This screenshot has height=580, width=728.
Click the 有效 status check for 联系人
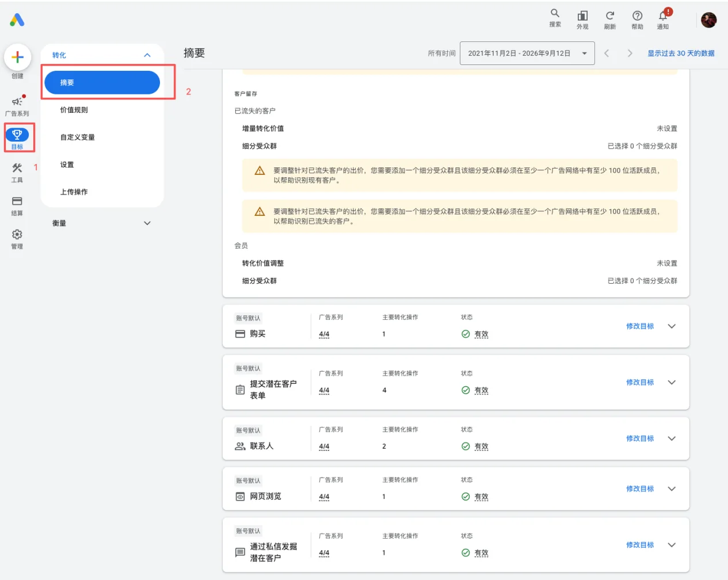point(466,446)
